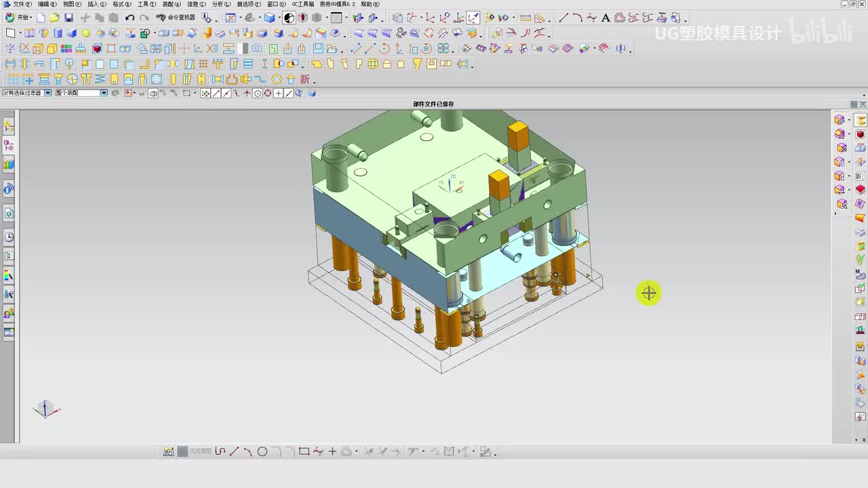Toggle the point-on-curve snap option
868x488 pixels.
[x=289, y=94]
